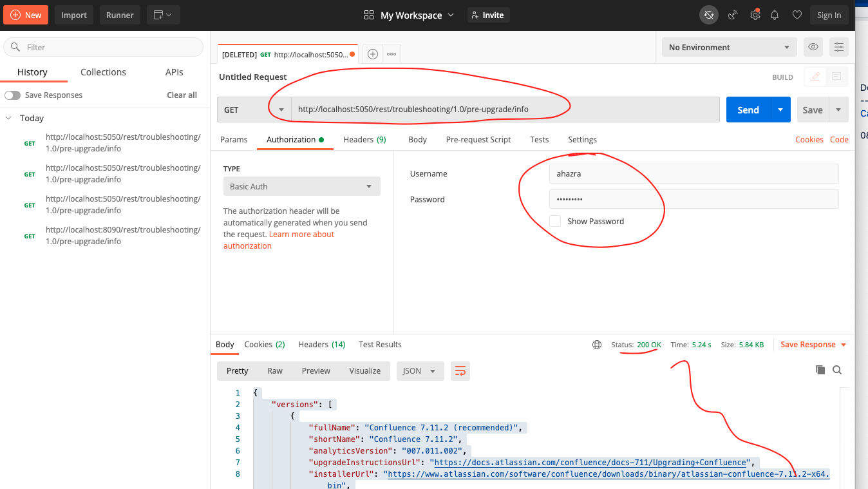The height and width of the screenshot is (489, 868).
Task: Open the settings gear icon
Action: [x=755, y=15]
